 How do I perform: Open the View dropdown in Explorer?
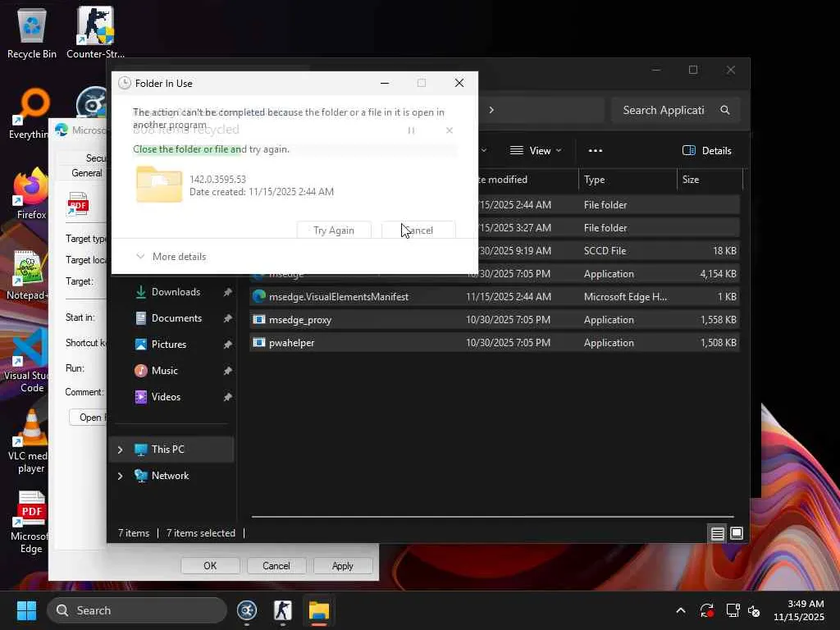coord(536,151)
